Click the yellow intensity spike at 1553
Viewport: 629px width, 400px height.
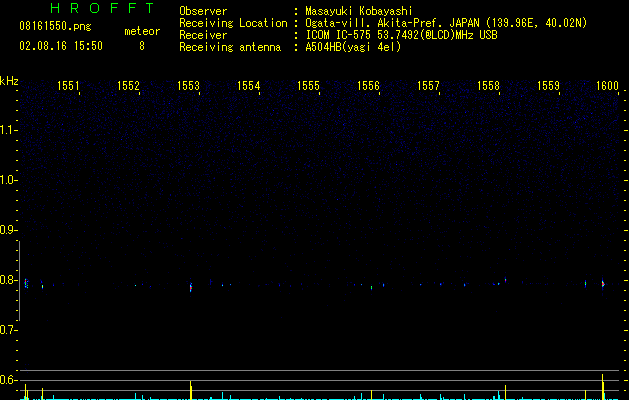pos(191,390)
